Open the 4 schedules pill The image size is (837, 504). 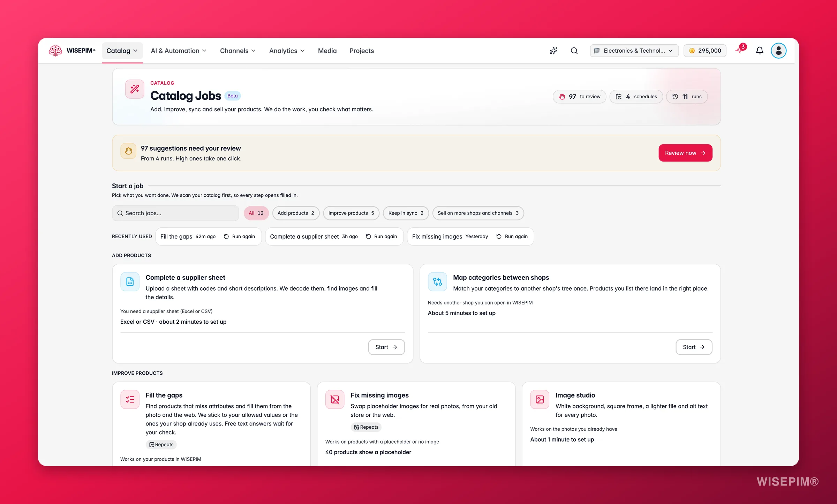pyautogui.click(x=636, y=97)
